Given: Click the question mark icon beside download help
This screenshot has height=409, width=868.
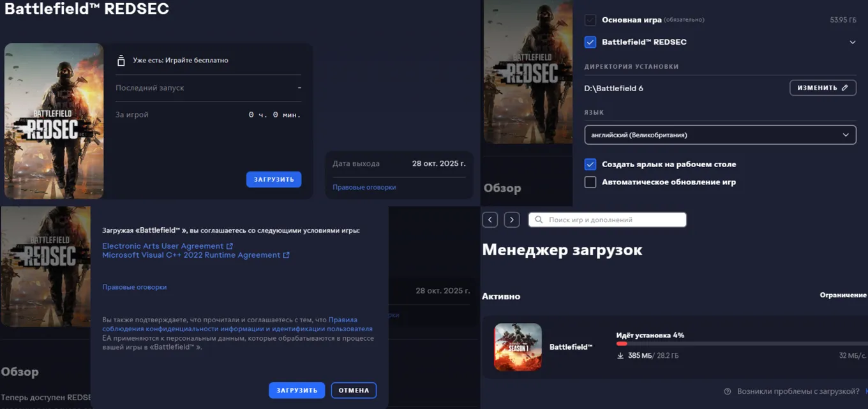Looking at the screenshot, I should (x=728, y=391).
